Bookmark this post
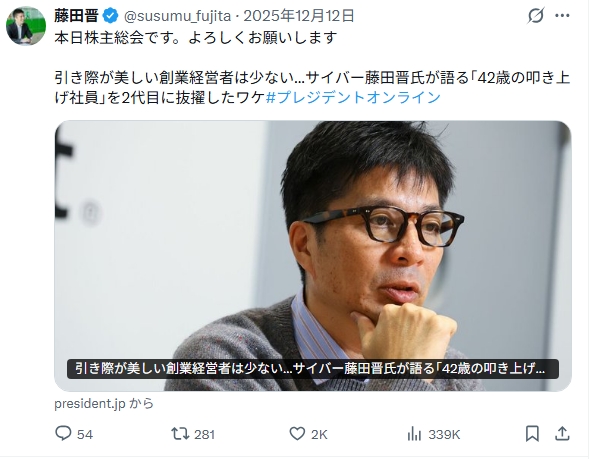 [532, 434]
